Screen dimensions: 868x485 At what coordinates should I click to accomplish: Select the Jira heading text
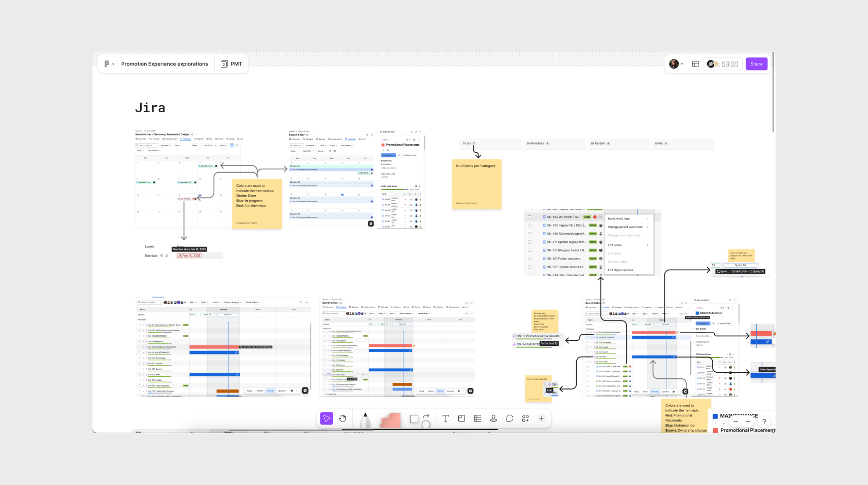tap(150, 108)
